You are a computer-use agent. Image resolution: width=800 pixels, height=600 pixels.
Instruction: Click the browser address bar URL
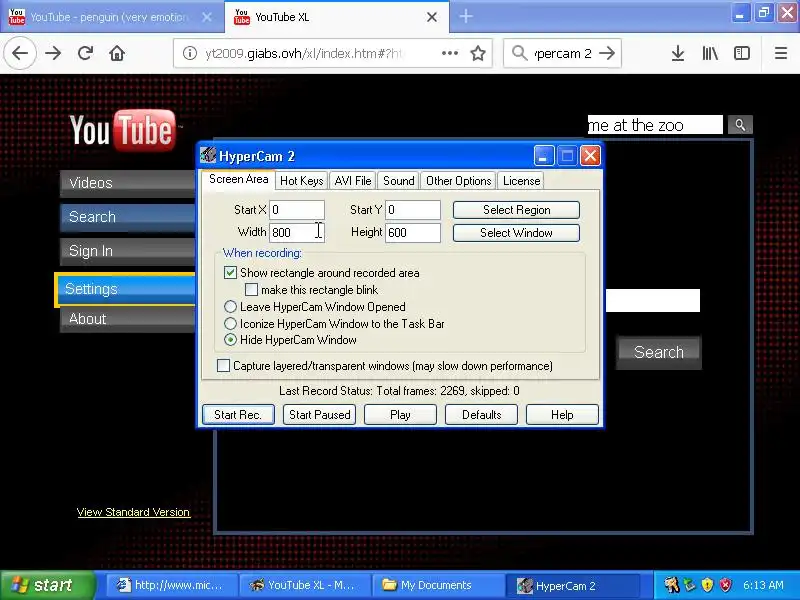306,53
